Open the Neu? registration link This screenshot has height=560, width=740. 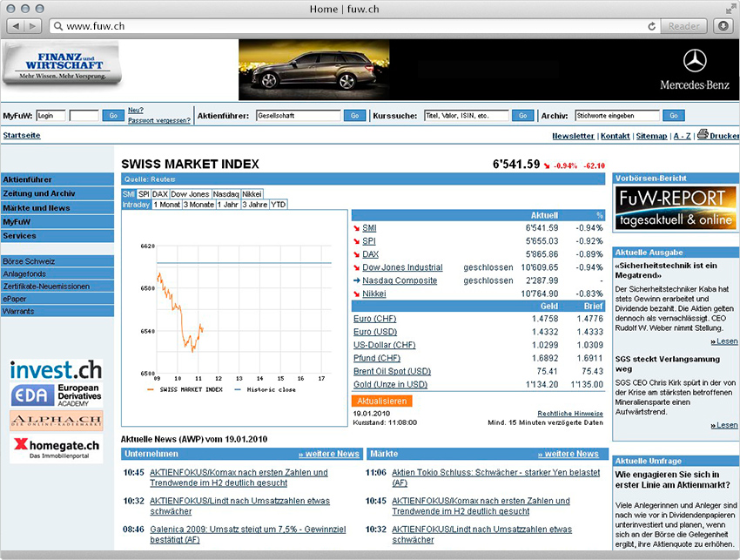(136, 110)
